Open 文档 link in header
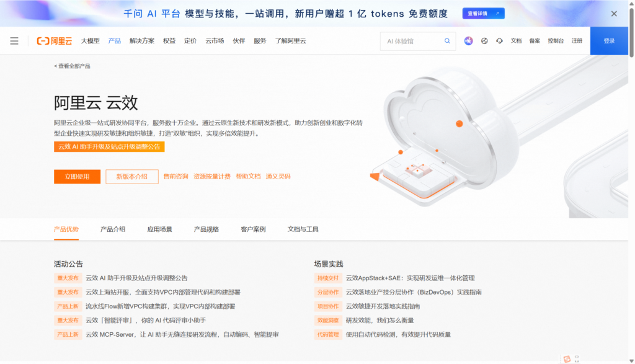635x364 pixels. coord(516,41)
